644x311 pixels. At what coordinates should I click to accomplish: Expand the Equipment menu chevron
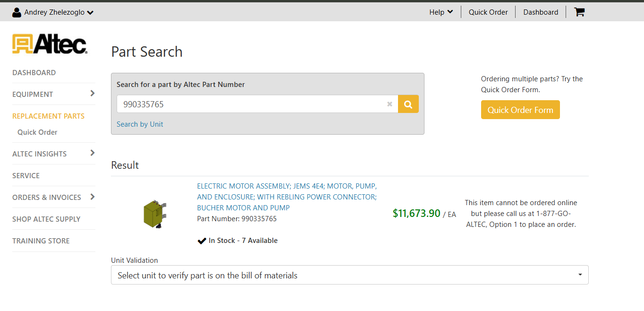click(93, 94)
